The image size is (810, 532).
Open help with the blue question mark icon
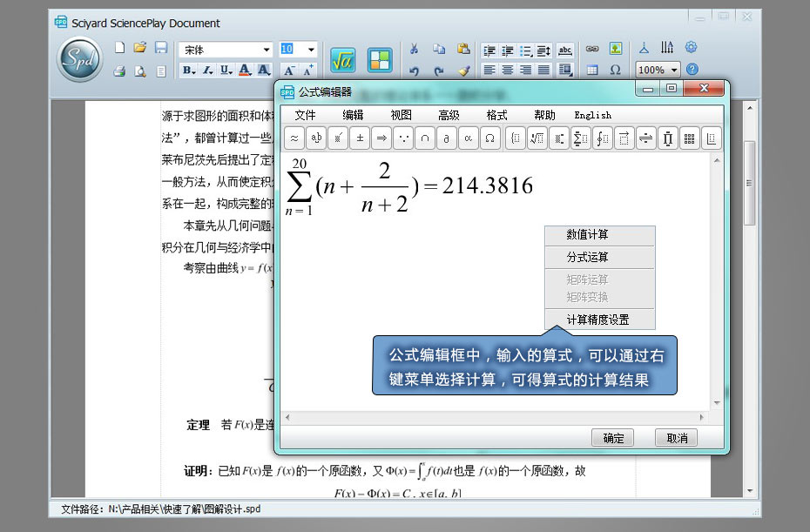click(692, 69)
